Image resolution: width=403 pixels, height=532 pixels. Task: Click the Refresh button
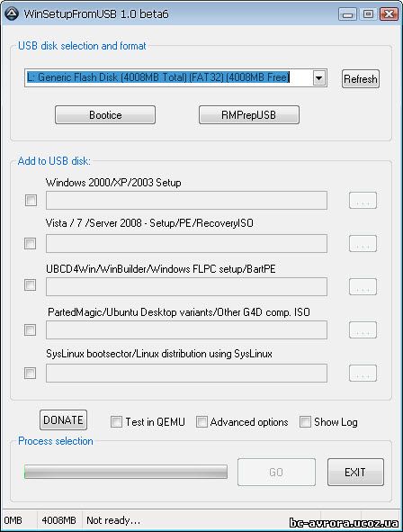(361, 78)
